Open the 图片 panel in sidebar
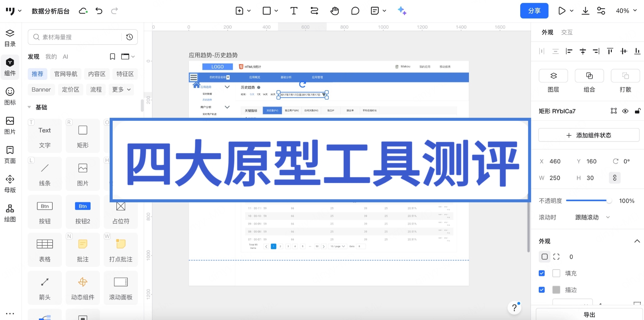The height and width of the screenshot is (320, 644). (x=10, y=126)
